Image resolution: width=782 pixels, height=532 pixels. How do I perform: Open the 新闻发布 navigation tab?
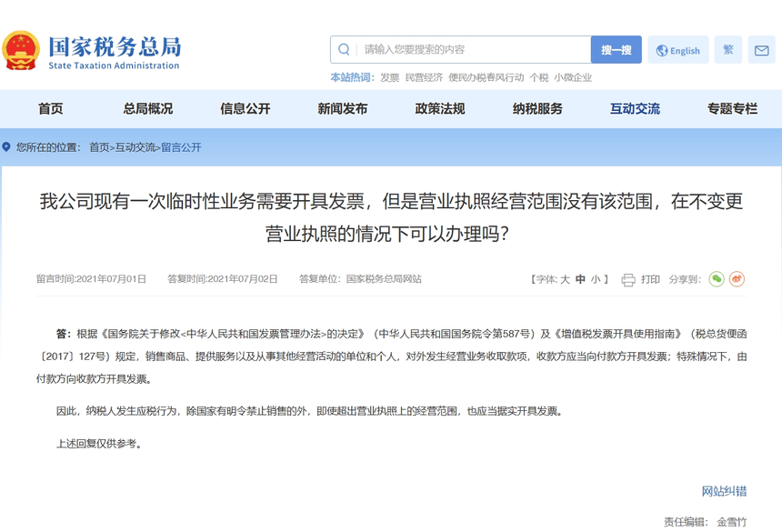343,109
